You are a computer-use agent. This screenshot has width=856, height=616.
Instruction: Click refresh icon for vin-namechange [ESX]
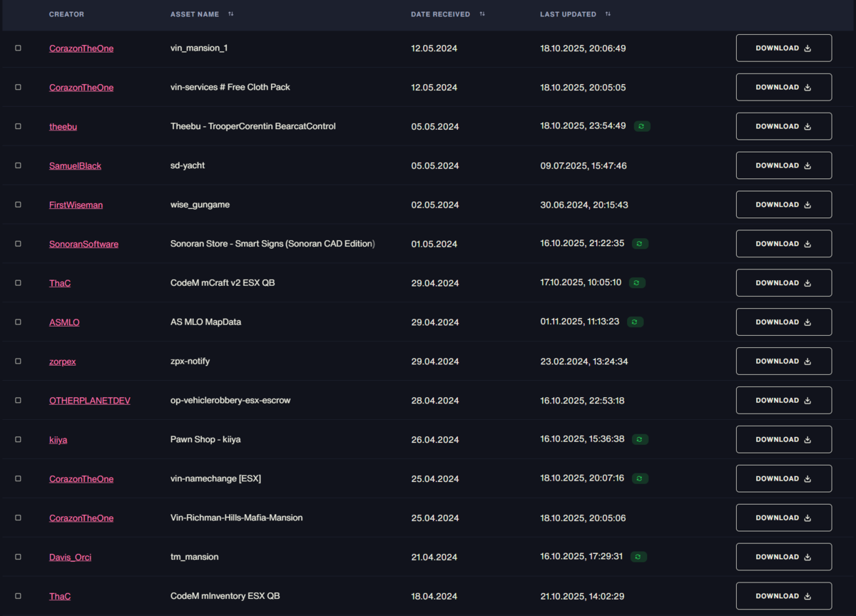point(640,479)
